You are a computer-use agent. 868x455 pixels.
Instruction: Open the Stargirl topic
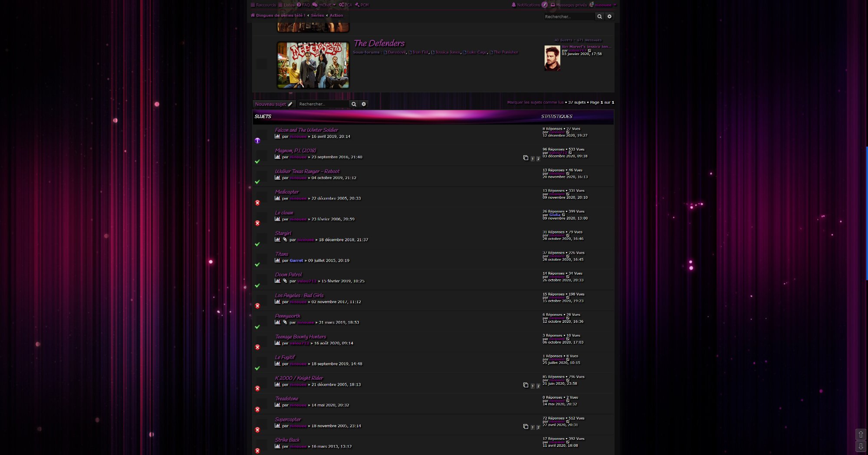(283, 233)
